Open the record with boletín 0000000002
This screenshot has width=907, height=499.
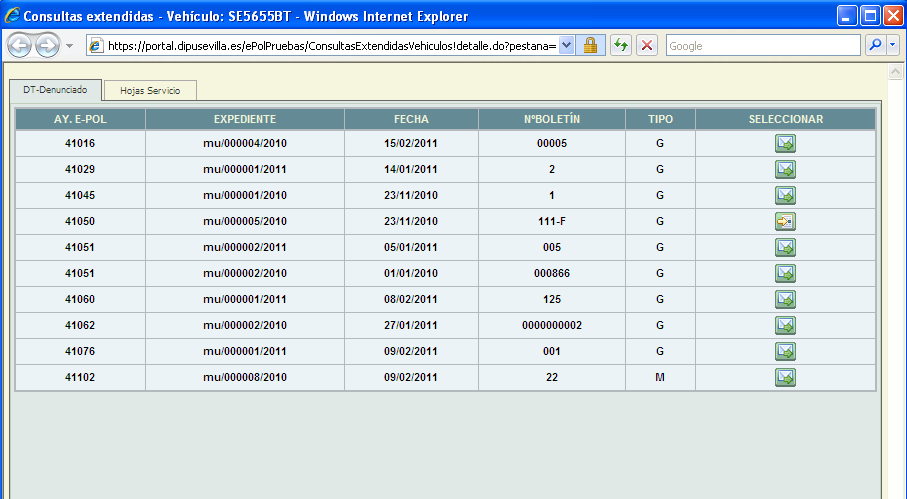(x=785, y=326)
